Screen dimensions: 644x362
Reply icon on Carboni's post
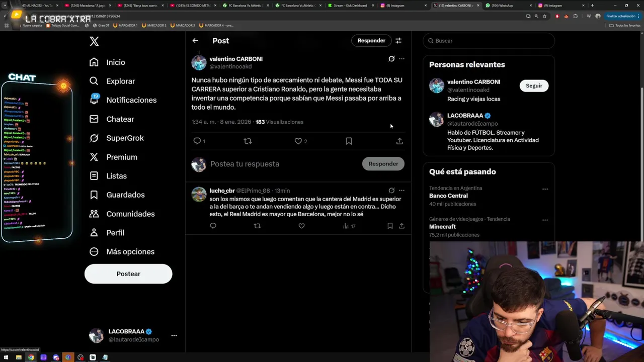click(197, 141)
